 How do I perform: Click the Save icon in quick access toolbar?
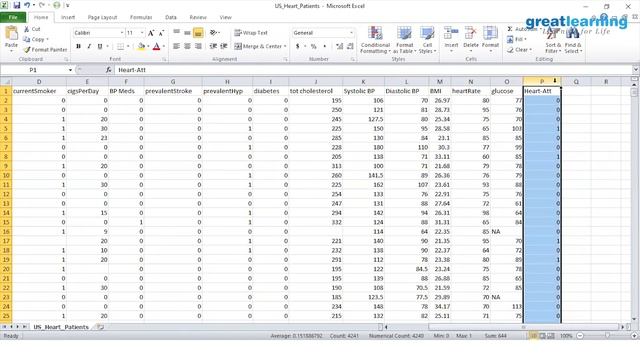click(x=17, y=5)
